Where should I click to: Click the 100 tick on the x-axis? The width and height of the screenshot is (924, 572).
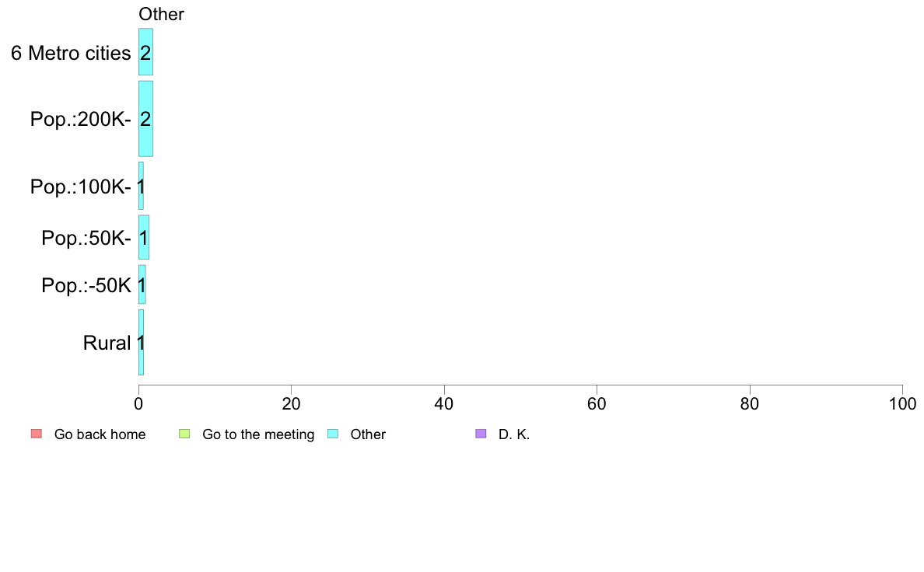(x=902, y=403)
